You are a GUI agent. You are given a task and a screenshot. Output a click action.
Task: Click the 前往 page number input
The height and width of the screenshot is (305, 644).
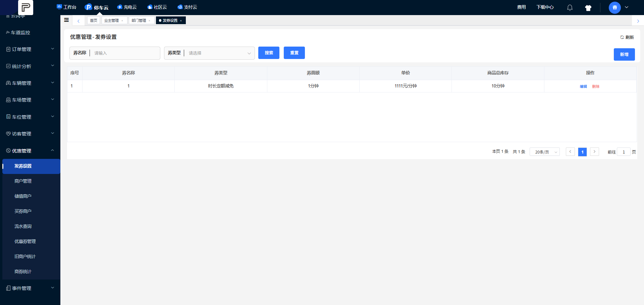[x=624, y=152]
